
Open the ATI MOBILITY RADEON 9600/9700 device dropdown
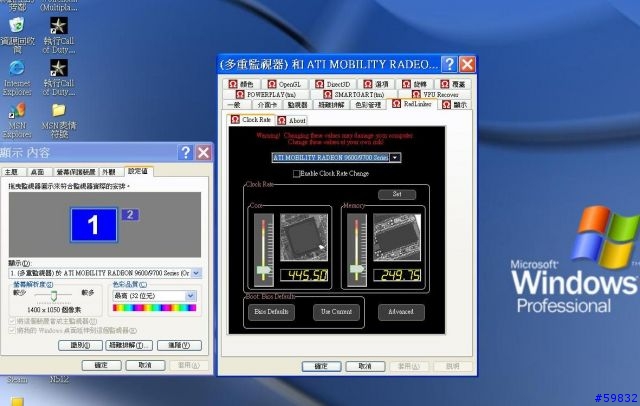coord(395,158)
